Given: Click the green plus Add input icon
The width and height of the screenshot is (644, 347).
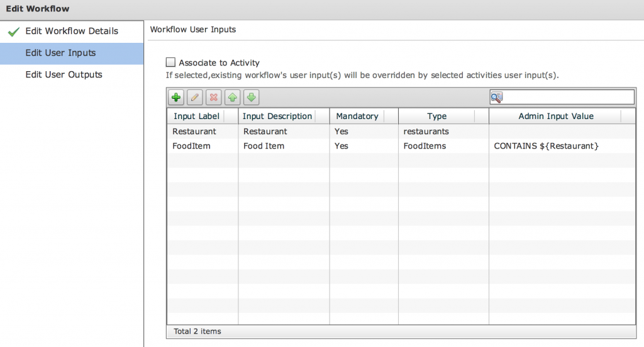Looking at the screenshot, I should [176, 98].
